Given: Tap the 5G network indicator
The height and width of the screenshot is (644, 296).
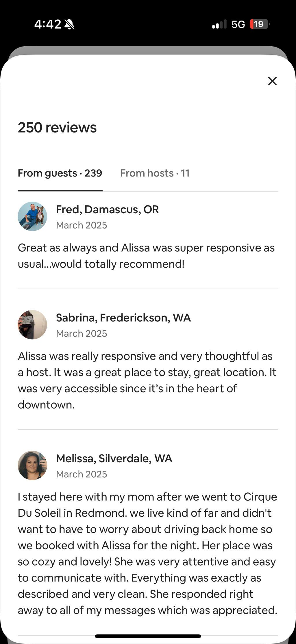Looking at the screenshot, I should 238,24.
